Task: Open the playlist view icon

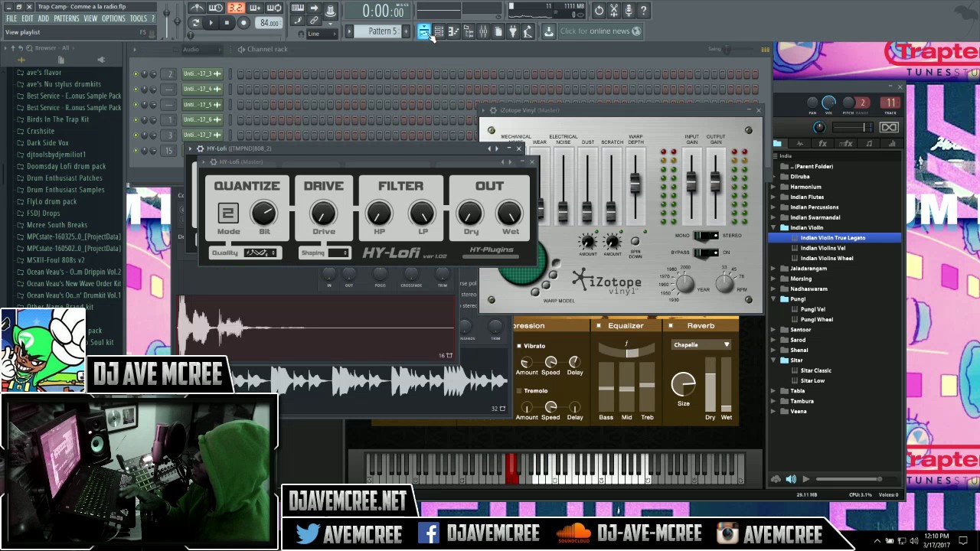Action: click(423, 31)
